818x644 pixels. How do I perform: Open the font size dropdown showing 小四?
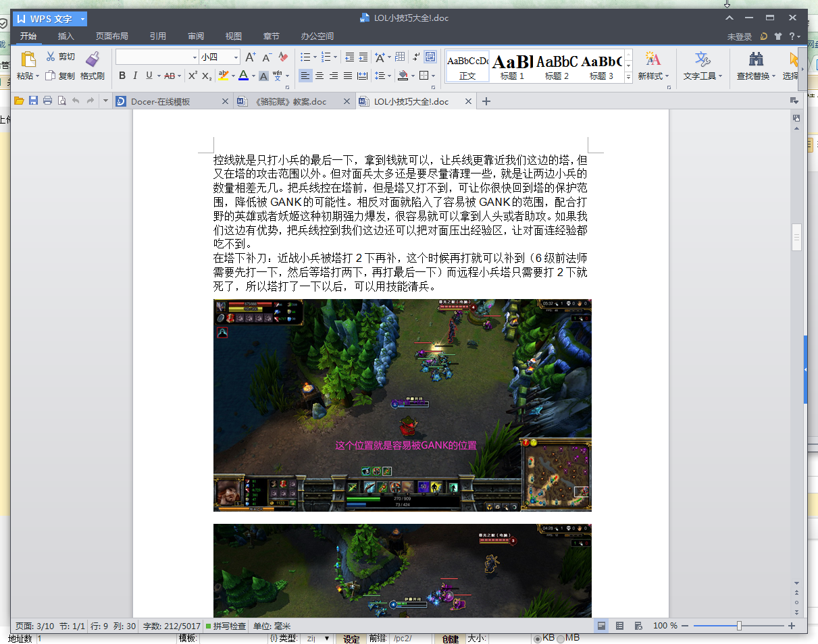pos(236,57)
